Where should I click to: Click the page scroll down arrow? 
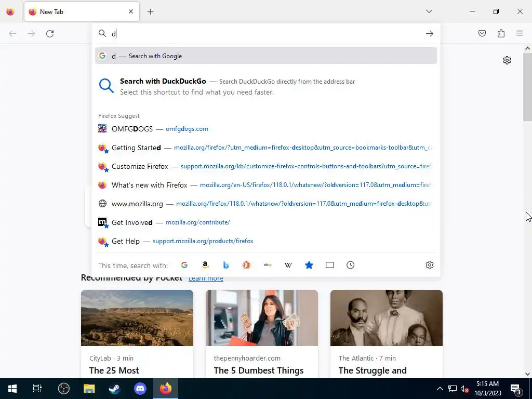click(527, 374)
